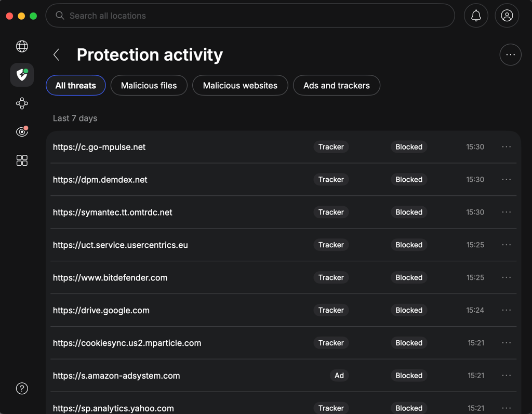The image size is (532, 414).
Task: Switch to Malicious files tab
Action: pos(149,86)
